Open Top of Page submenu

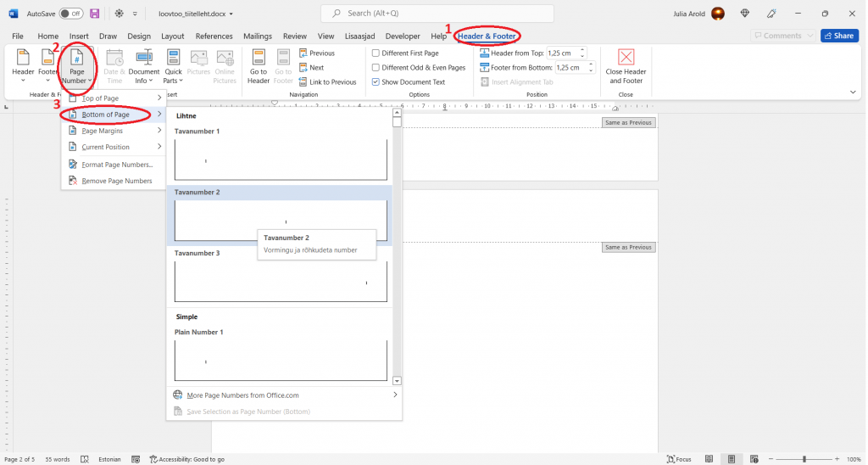click(x=114, y=98)
